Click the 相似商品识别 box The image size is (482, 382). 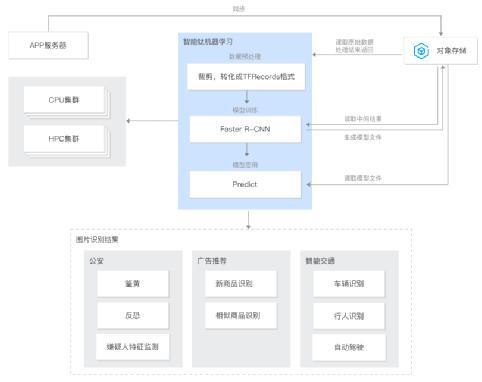point(241,315)
